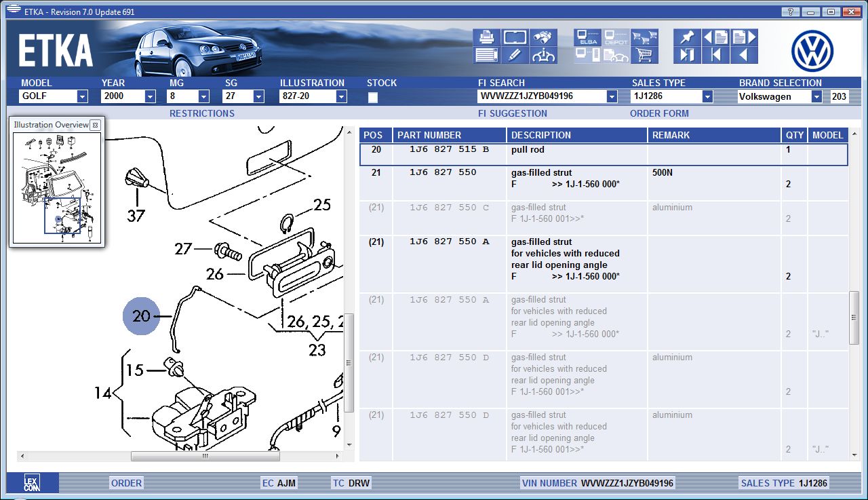The width and height of the screenshot is (868, 500).
Task: Click the brand code field 203
Action: 839,96
